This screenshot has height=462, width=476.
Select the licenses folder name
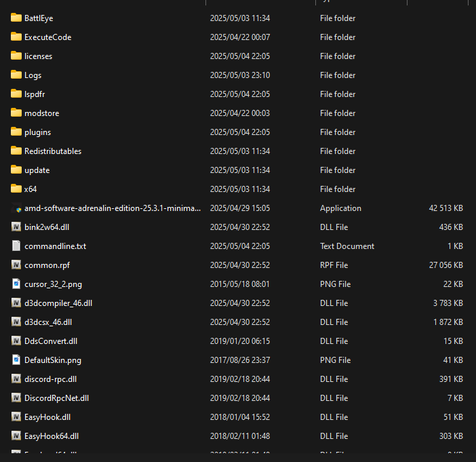tap(38, 56)
